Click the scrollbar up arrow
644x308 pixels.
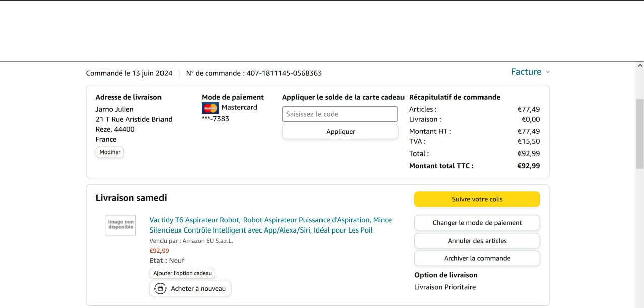[639, 66]
